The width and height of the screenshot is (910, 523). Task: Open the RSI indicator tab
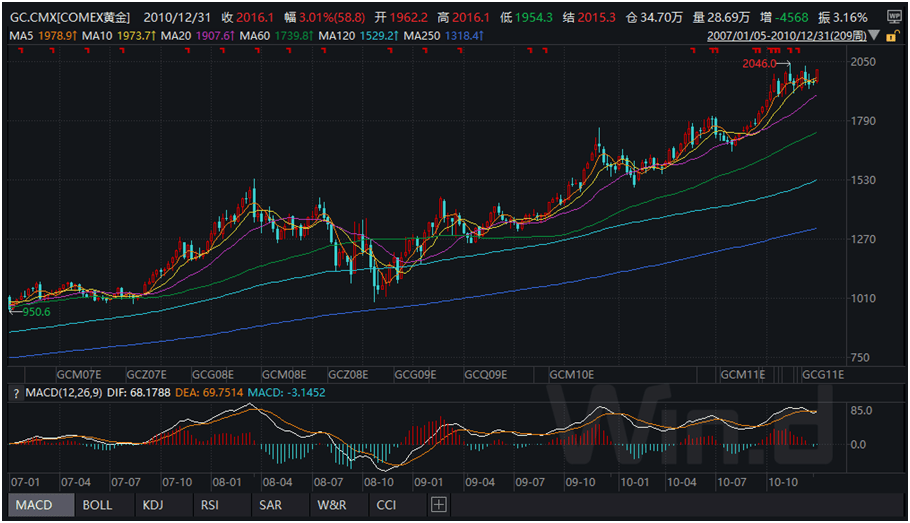pyautogui.click(x=209, y=505)
